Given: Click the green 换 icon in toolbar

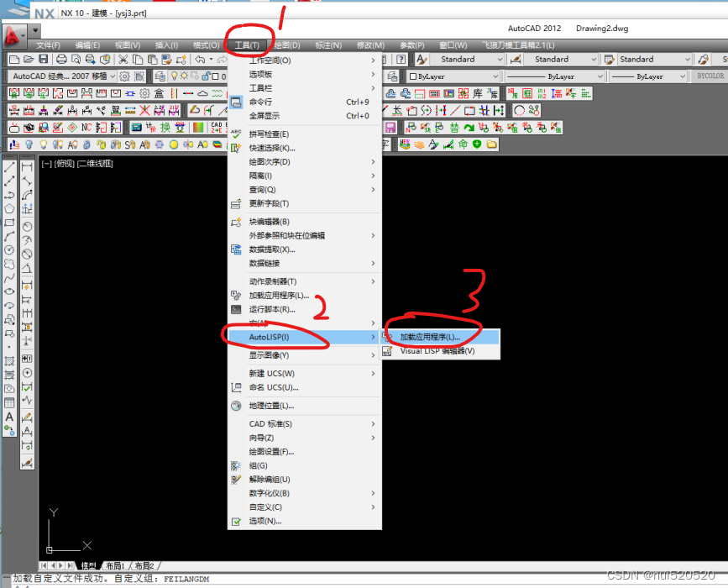Looking at the screenshot, I should tap(165, 128).
